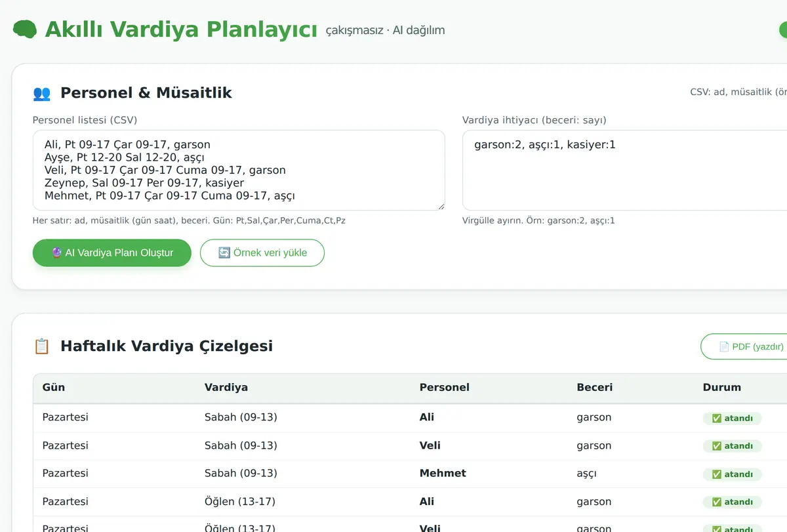The width and height of the screenshot is (787, 532).
Task: Click the Öğlen (13-17) cell in Ali's row
Action: (x=240, y=501)
